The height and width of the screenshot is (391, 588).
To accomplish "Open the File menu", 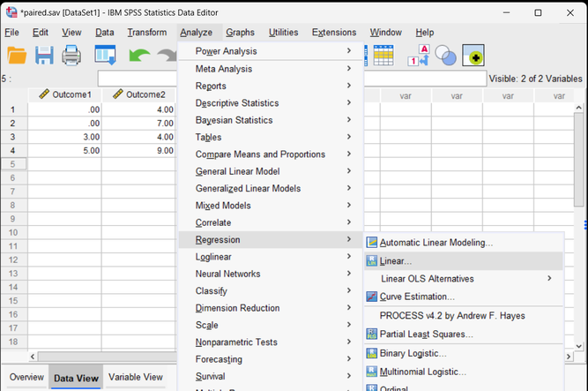I will coord(11,33).
